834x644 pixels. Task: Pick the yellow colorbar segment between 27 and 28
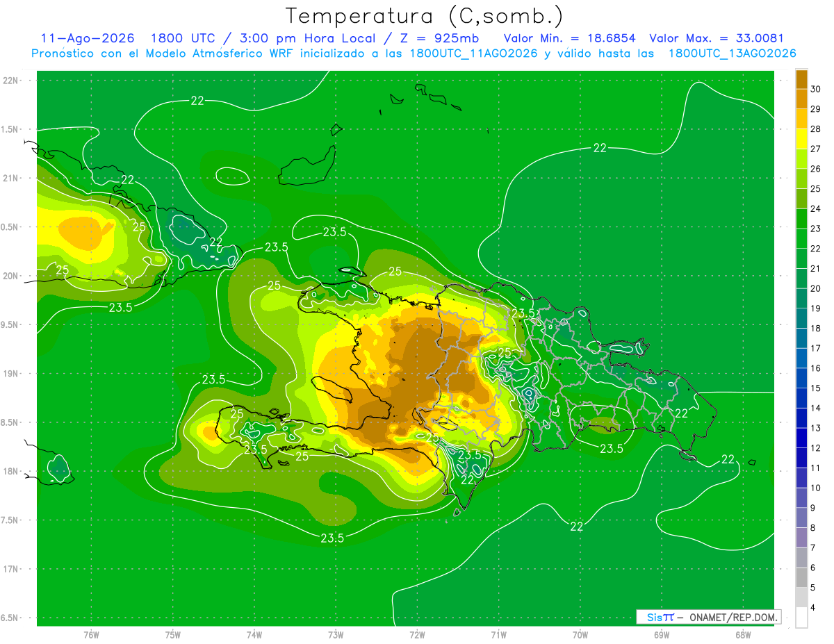pyautogui.click(x=801, y=139)
